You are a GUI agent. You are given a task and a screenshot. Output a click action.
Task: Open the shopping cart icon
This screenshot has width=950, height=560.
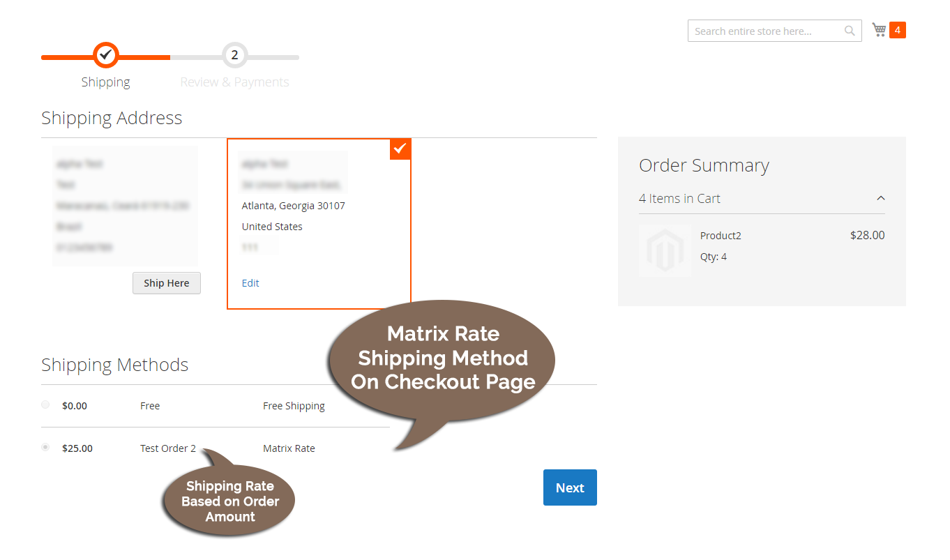(x=878, y=29)
